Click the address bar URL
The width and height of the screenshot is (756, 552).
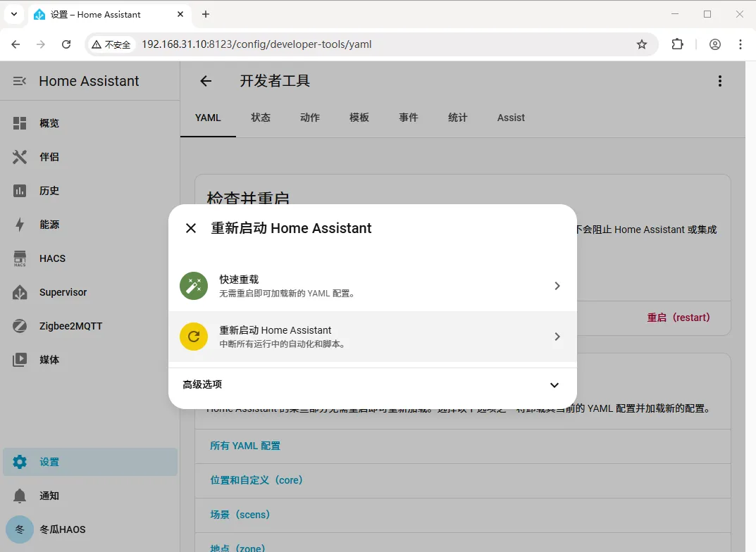pos(256,44)
